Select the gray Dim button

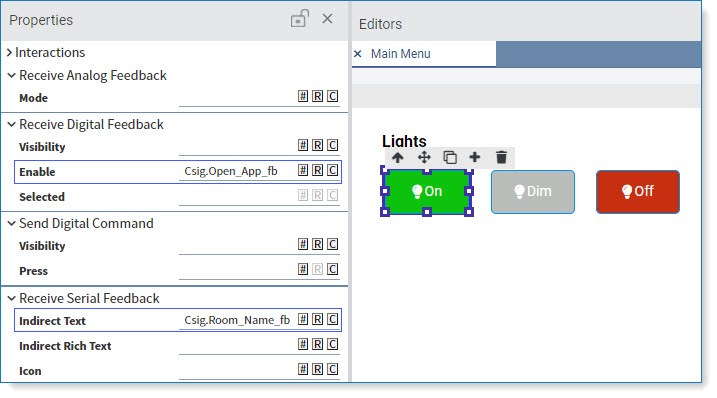(x=533, y=192)
